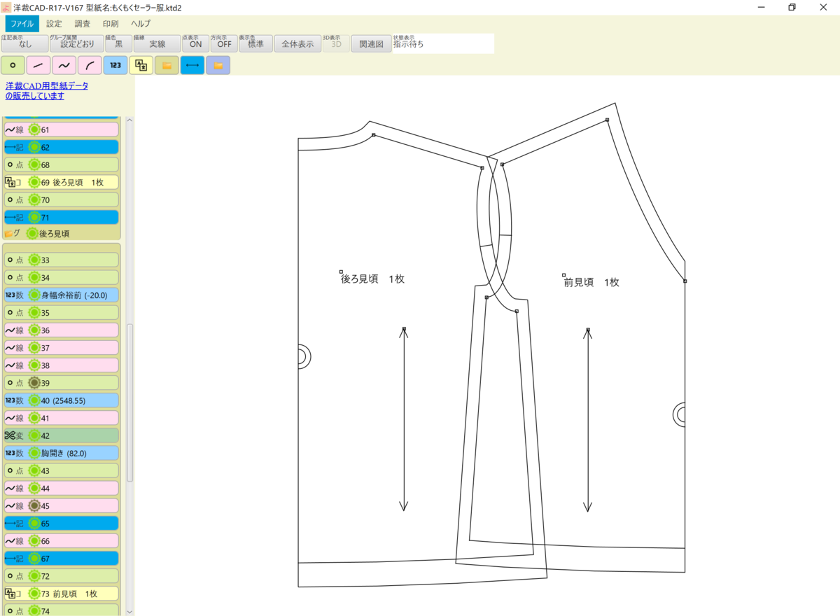Click the 指示待ち status display field
This screenshot has height=616, width=840.
[x=443, y=43]
